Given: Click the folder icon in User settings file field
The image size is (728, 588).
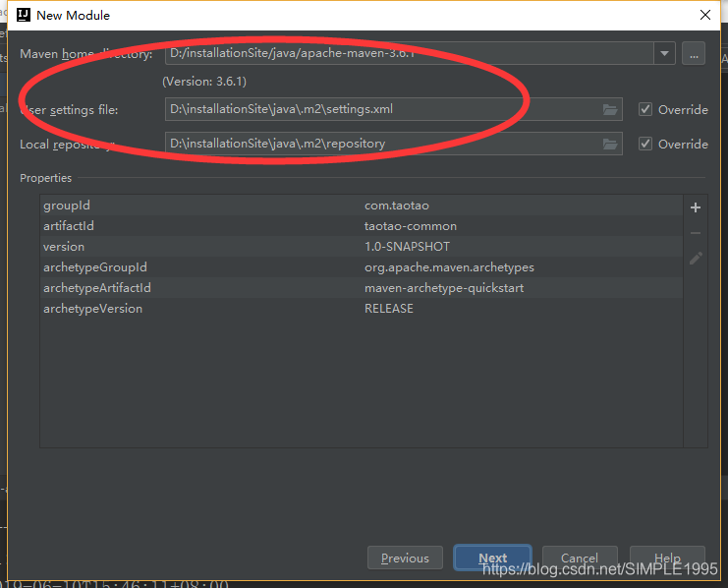Looking at the screenshot, I should pos(609,110).
